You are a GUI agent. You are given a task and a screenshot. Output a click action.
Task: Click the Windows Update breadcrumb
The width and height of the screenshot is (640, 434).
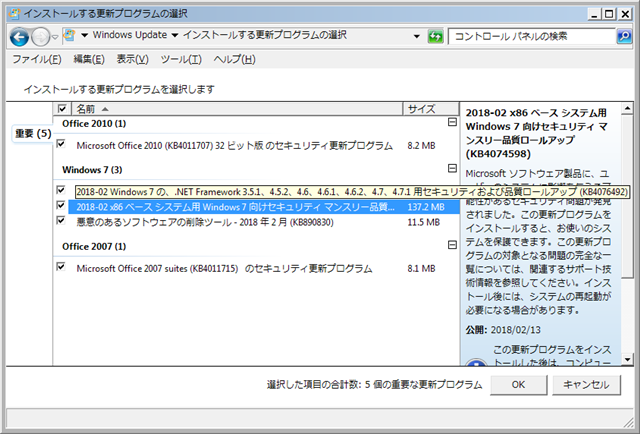click(x=130, y=35)
